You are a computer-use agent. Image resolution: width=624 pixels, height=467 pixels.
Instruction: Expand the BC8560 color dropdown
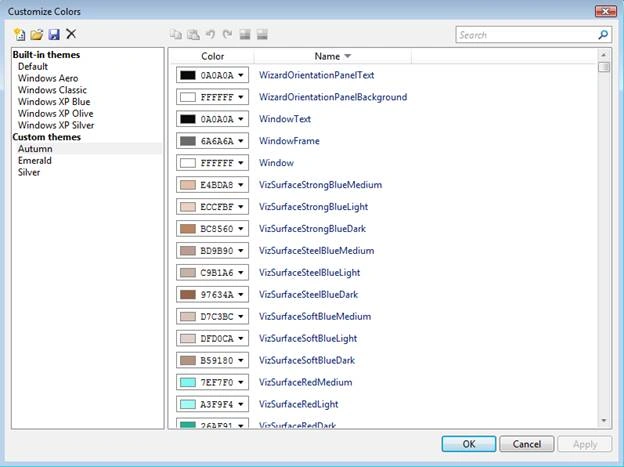(241, 229)
